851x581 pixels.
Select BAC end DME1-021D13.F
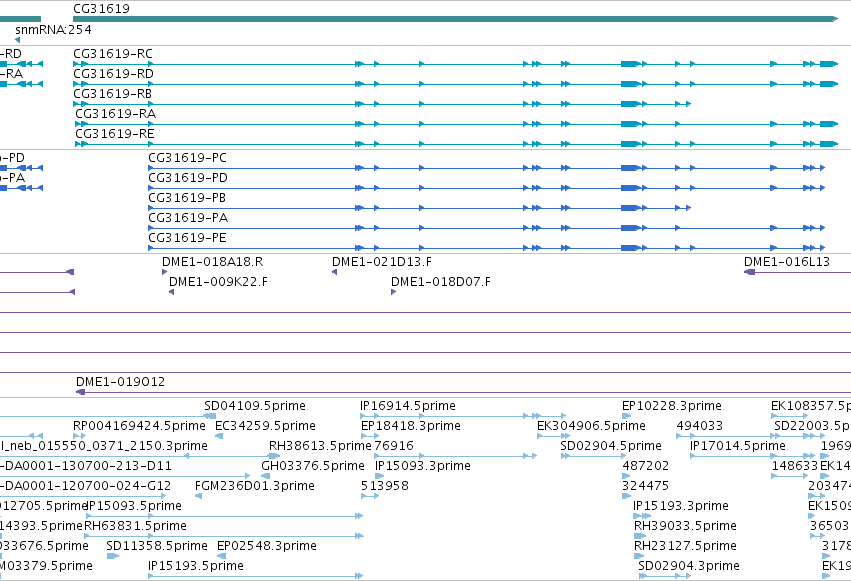[x=382, y=262]
